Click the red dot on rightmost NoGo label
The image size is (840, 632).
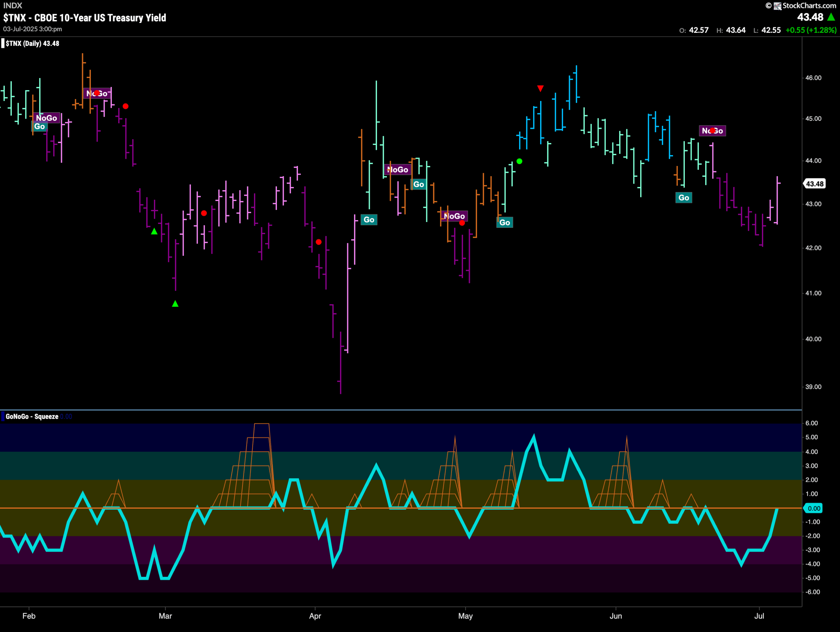[713, 131]
